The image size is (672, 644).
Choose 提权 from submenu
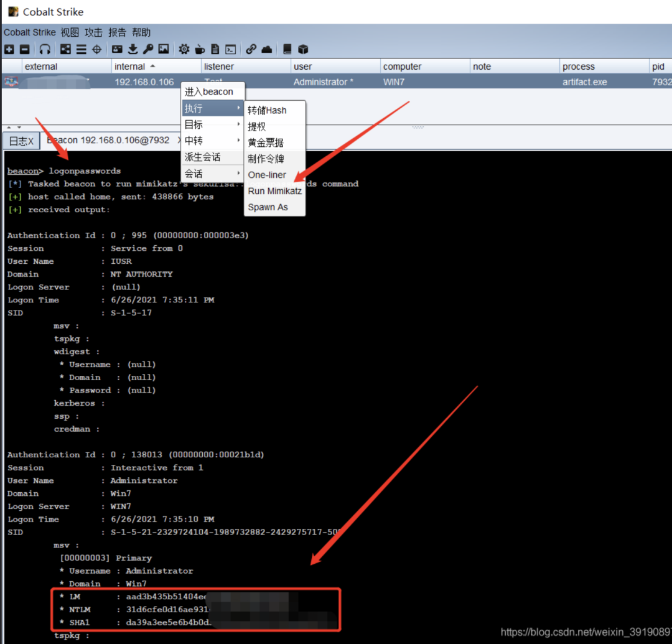click(275, 127)
